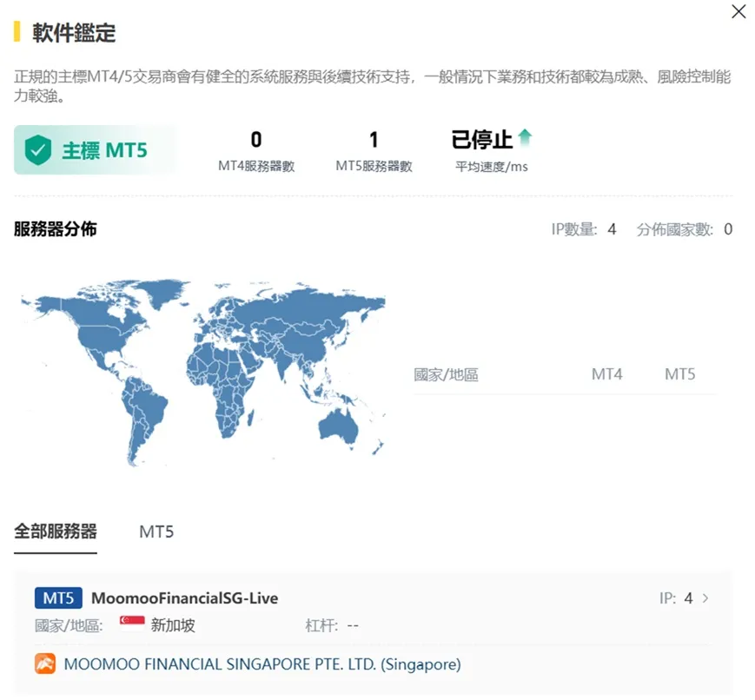Switch to the MT5 tab
Image resolution: width=755 pixels, height=700 pixels.
click(156, 532)
